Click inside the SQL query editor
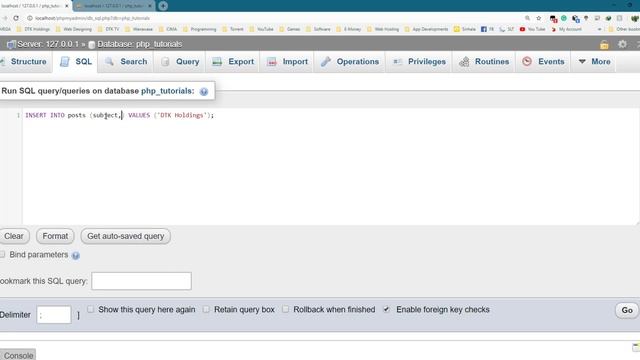The image size is (640, 360). pos(331,167)
